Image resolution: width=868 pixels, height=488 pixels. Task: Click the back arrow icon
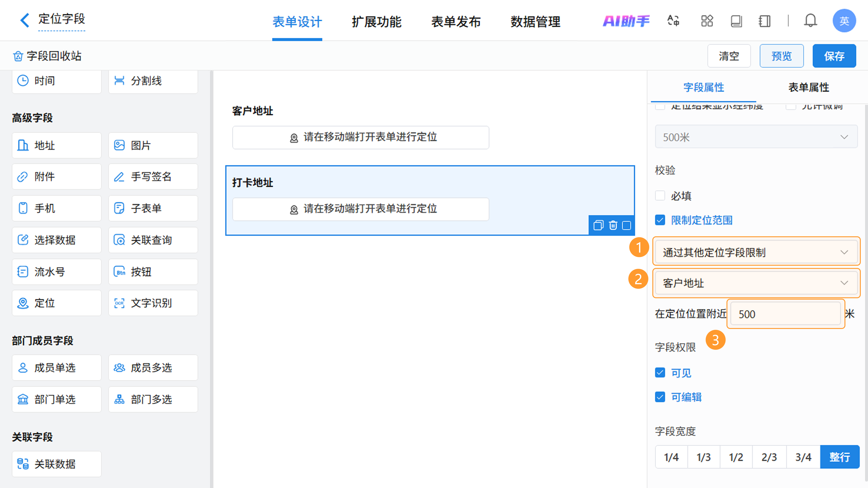click(x=25, y=20)
